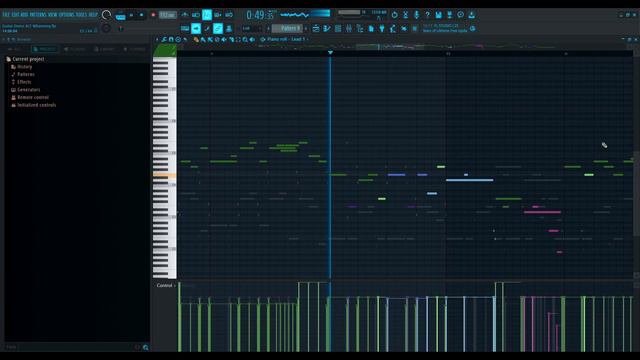This screenshot has width=640, height=360.
Task: Toggle blend recording overdub button
Action: pos(218,15)
